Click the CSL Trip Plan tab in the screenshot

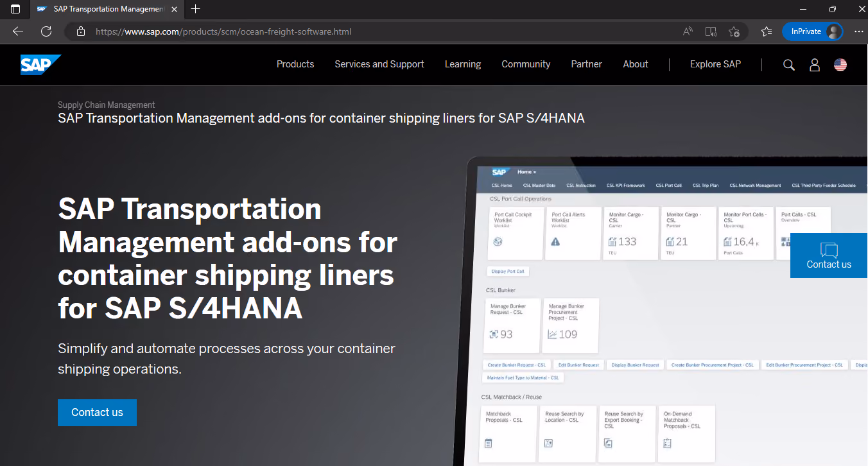[706, 186]
